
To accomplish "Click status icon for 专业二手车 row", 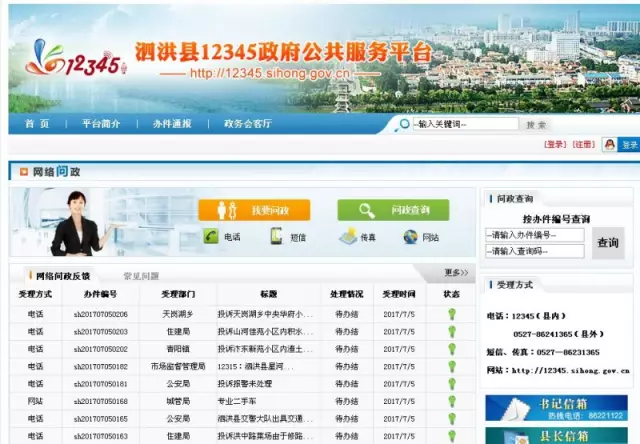I will [451, 401].
